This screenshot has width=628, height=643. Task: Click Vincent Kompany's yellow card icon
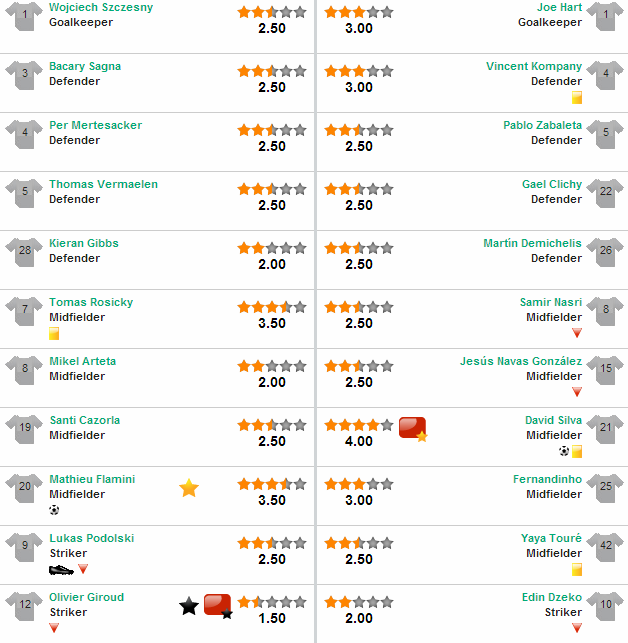[x=577, y=98]
